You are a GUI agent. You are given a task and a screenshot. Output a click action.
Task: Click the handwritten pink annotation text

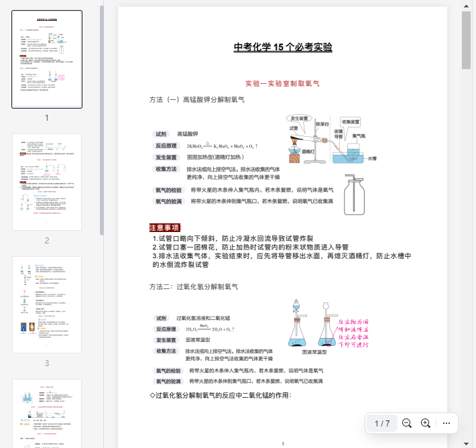(353, 333)
